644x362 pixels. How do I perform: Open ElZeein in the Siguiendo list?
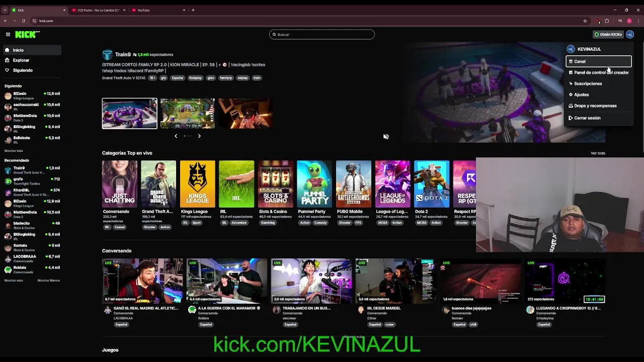31,96
